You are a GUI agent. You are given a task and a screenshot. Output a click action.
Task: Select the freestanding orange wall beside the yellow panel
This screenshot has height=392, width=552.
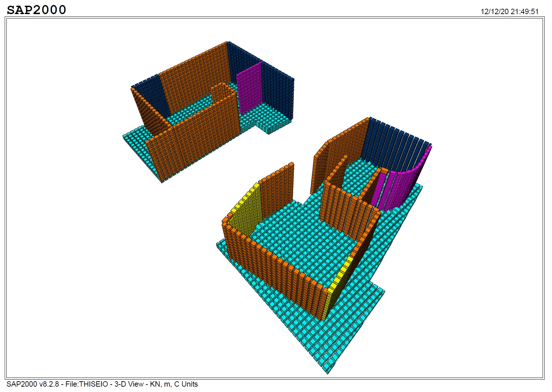click(x=276, y=188)
